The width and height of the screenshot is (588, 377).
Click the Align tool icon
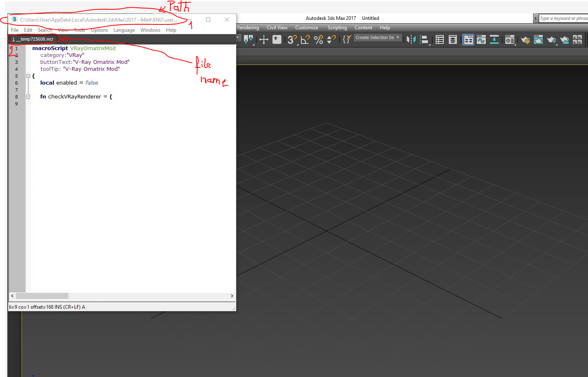[x=424, y=39]
